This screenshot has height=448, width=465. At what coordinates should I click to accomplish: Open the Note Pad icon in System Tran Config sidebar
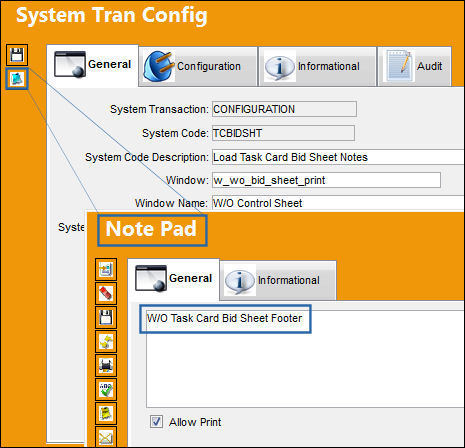(x=17, y=79)
